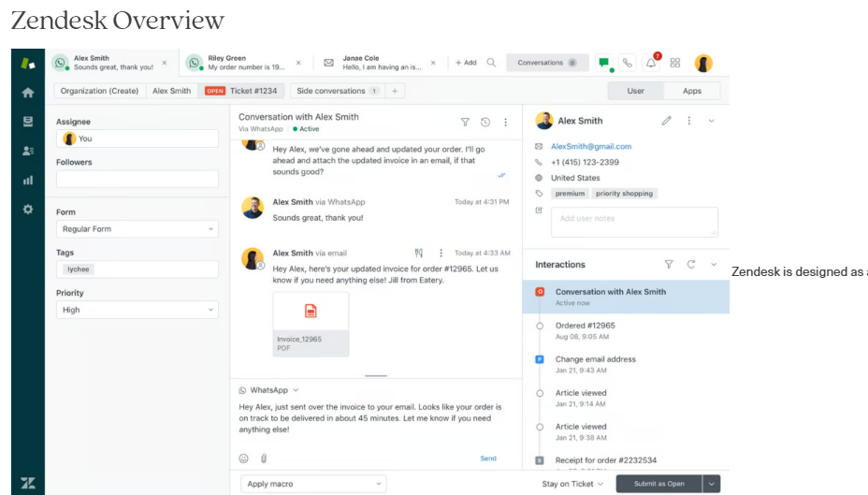The height and width of the screenshot is (495, 868).
Task: Open the Priority dropdown showing High
Action: point(137,310)
